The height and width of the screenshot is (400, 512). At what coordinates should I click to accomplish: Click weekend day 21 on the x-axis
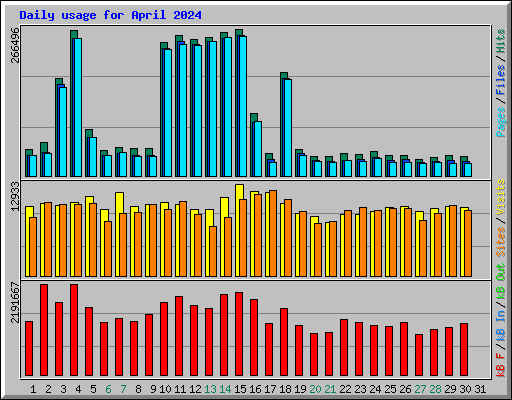pyautogui.click(x=330, y=389)
